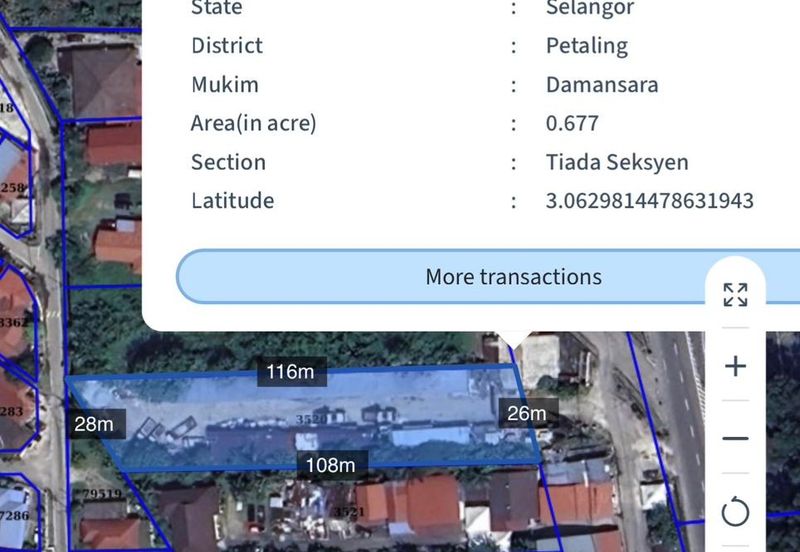Click the fullscreen expand icon

pos(735,294)
